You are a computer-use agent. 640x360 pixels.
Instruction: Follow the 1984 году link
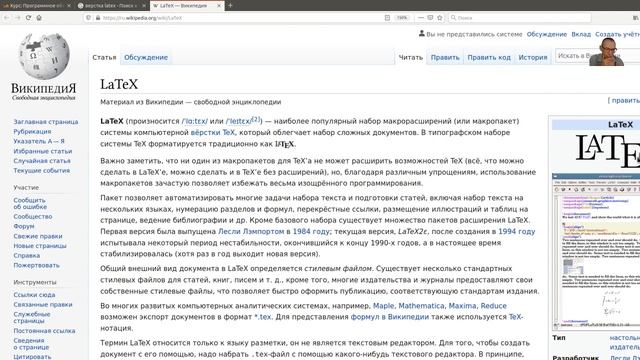311,231
